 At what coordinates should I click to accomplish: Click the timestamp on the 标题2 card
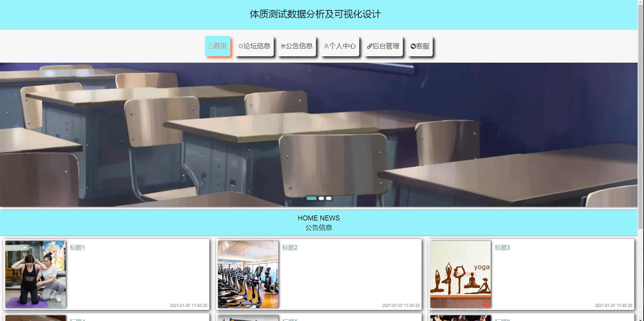tap(401, 306)
